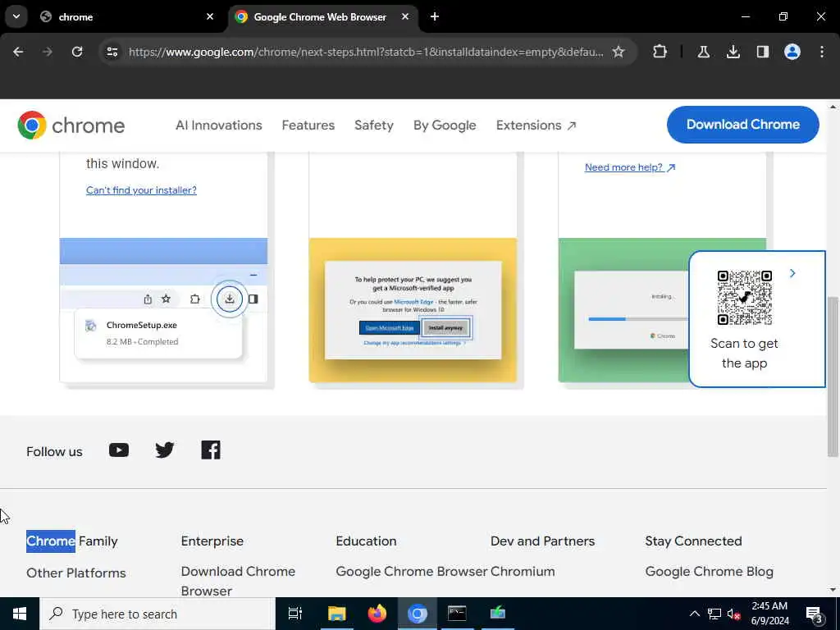Click the ChromeSetup.exe download illustration
840x630 pixels.
pos(163,310)
